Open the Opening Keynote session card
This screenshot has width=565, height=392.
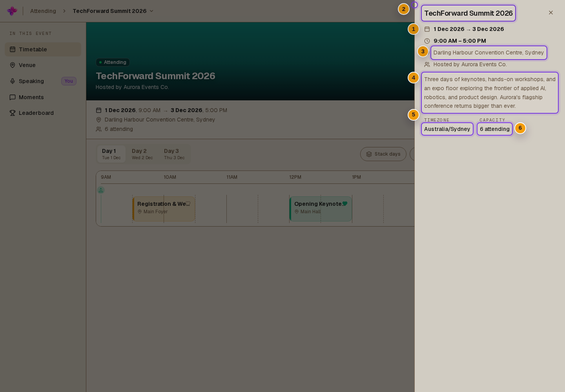tap(321, 209)
